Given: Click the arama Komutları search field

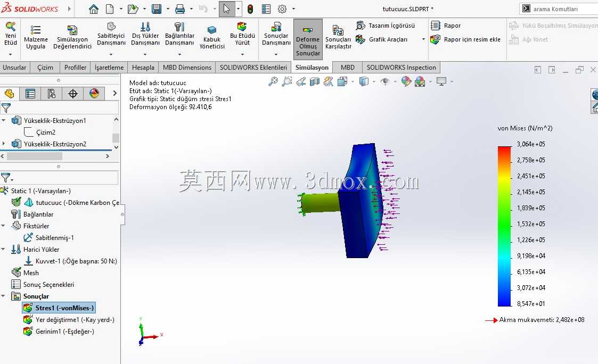Looking at the screenshot, I should [x=559, y=9].
